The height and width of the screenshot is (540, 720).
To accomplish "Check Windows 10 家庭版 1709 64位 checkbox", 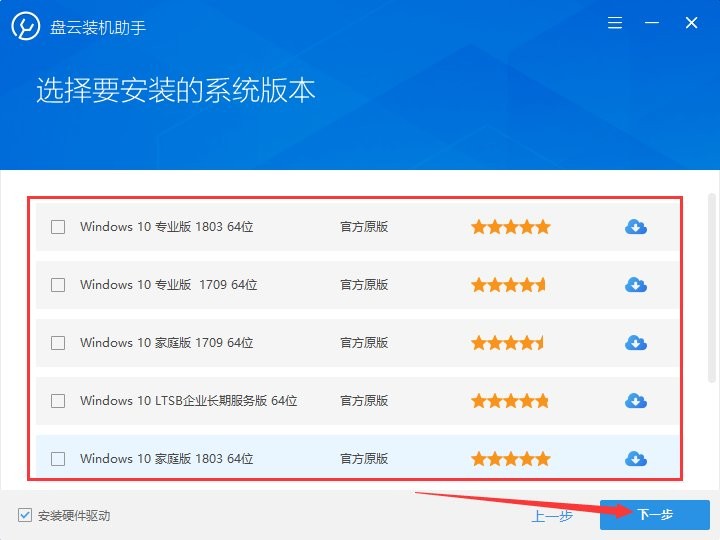I will [58, 343].
